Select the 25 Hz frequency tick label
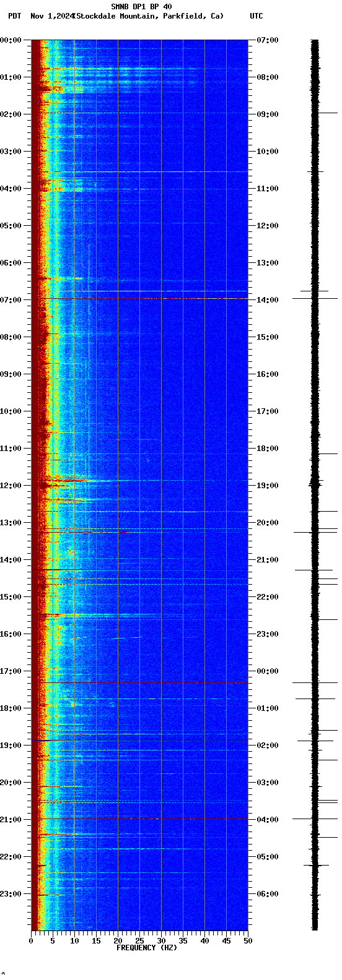Screen dimensions: 342x980 point(139,941)
